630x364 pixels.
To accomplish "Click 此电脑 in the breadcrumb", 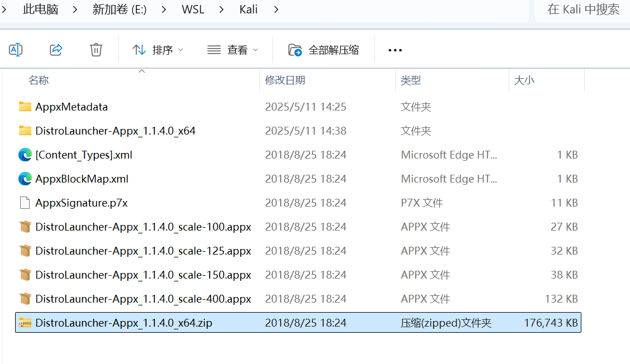I will 41,9.
